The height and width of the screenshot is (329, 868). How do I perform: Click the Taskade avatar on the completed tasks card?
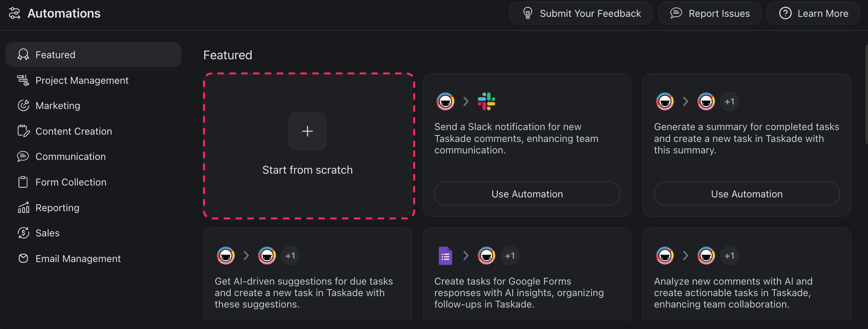point(665,101)
